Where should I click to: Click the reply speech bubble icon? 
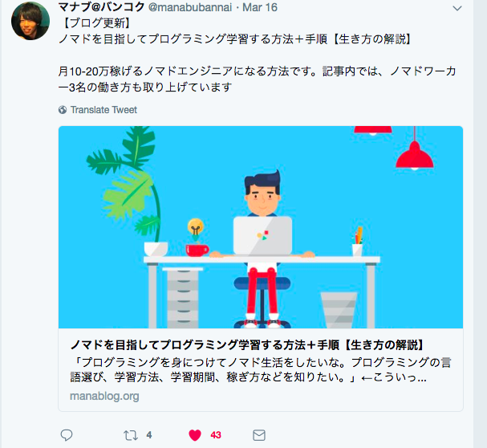67,435
